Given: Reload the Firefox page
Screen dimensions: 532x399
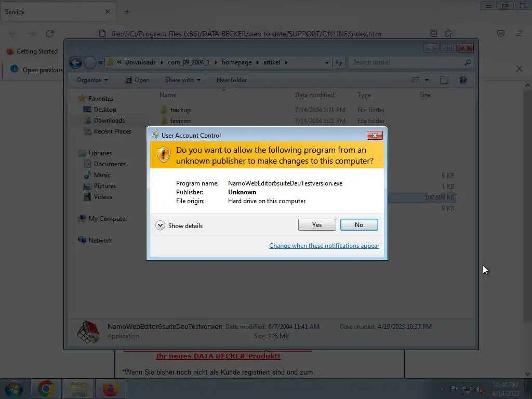Looking at the screenshot, I should click(x=50, y=34).
